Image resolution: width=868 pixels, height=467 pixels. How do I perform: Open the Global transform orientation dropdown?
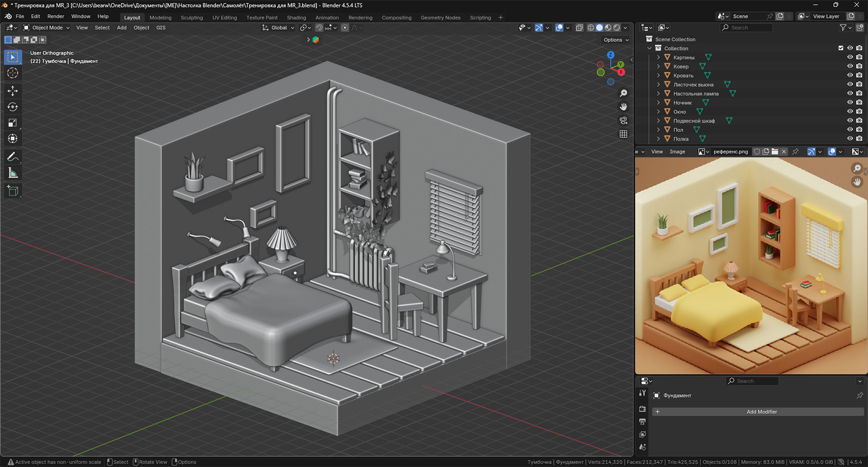click(279, 28)
